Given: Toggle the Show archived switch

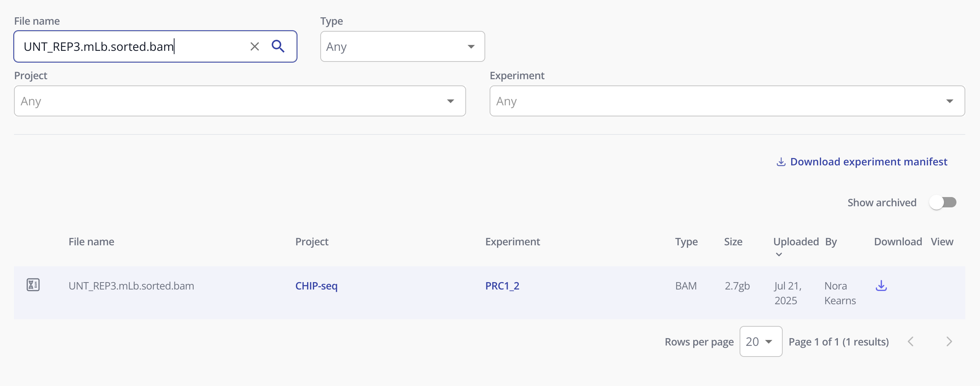Looking at the screenshot, I should [x=942, y=203].
